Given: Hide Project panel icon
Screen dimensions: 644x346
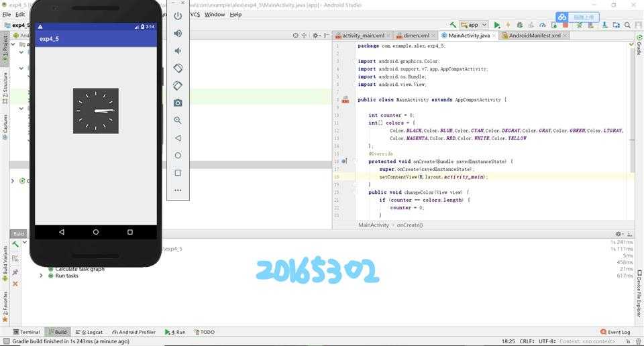Looking at the screenshot, I should tap(326, 36).
